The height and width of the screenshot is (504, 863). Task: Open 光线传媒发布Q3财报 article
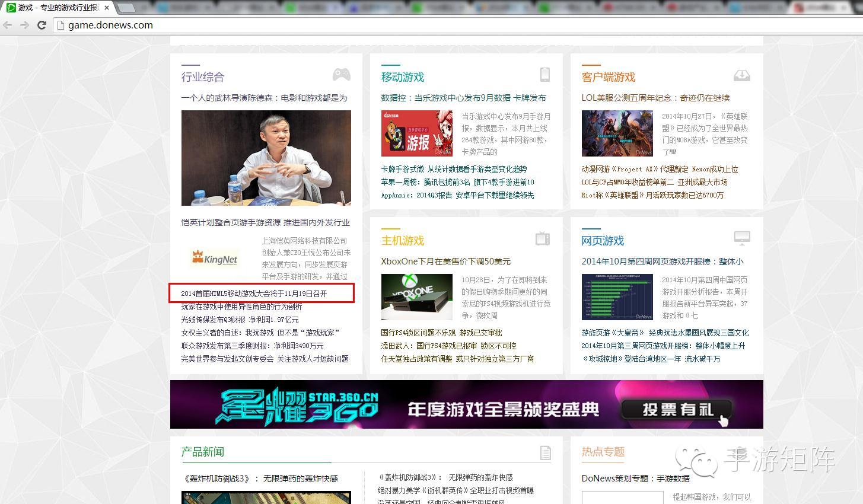tap(240, 320)
